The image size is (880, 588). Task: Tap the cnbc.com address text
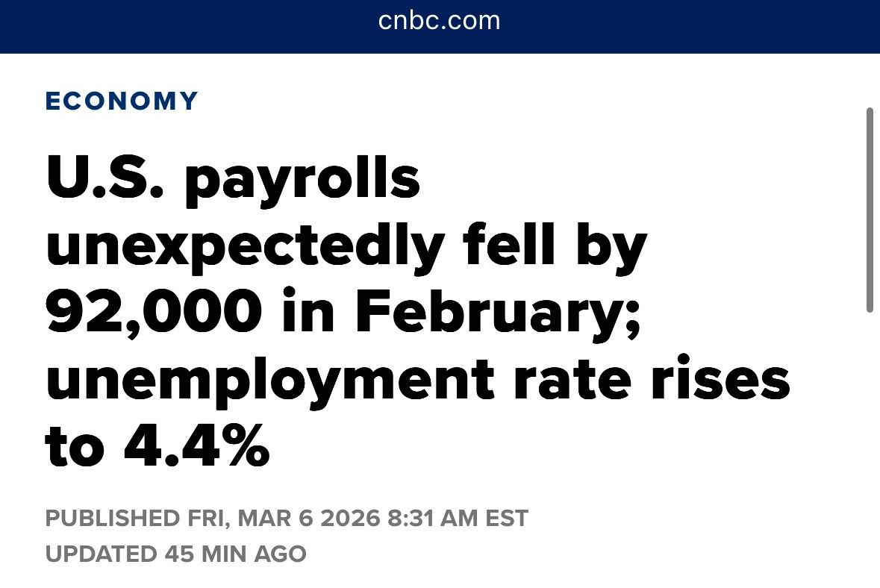(440, 22)
